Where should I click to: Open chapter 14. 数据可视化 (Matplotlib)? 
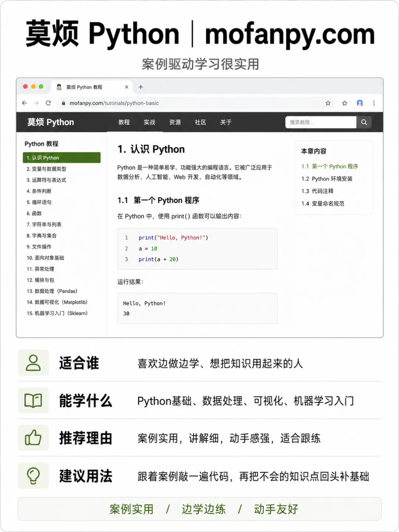(57, 302)
